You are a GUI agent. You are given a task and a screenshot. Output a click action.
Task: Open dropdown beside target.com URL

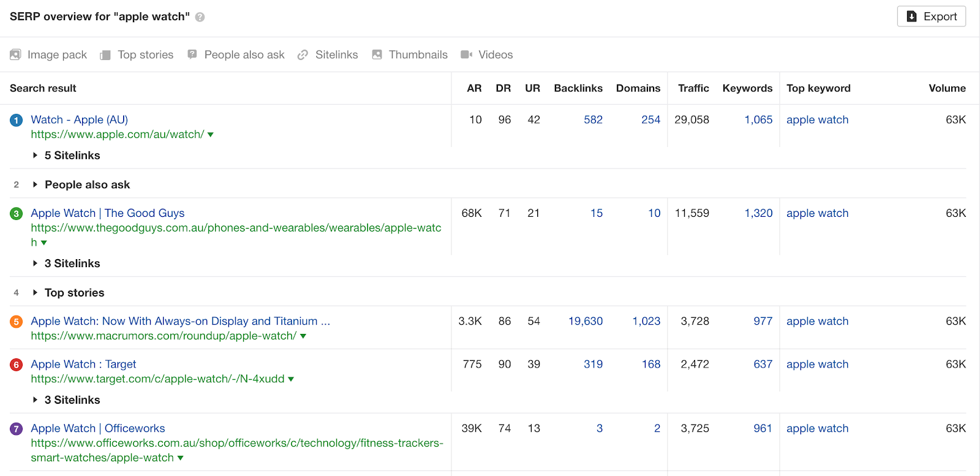(x=291, y=379)
